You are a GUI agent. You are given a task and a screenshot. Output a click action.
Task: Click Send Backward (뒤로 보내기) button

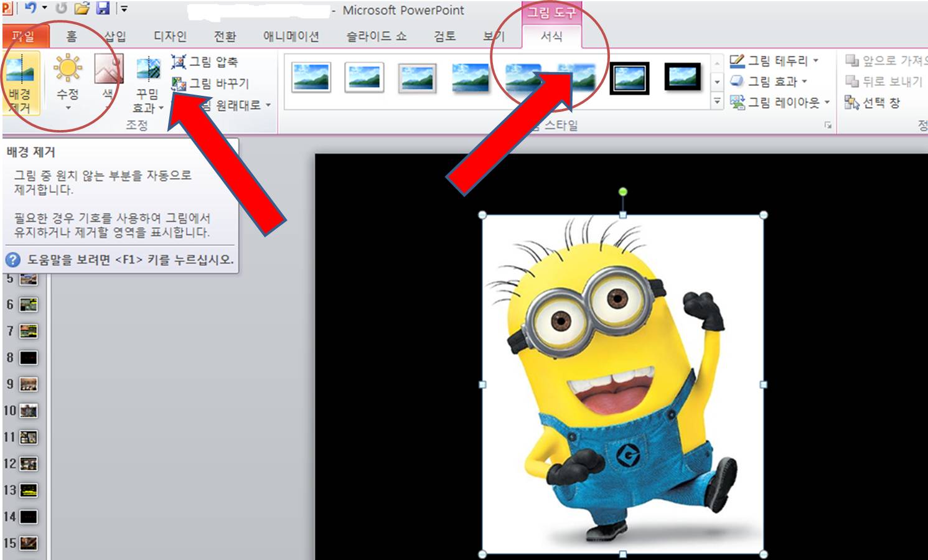(x=884, y=81)
